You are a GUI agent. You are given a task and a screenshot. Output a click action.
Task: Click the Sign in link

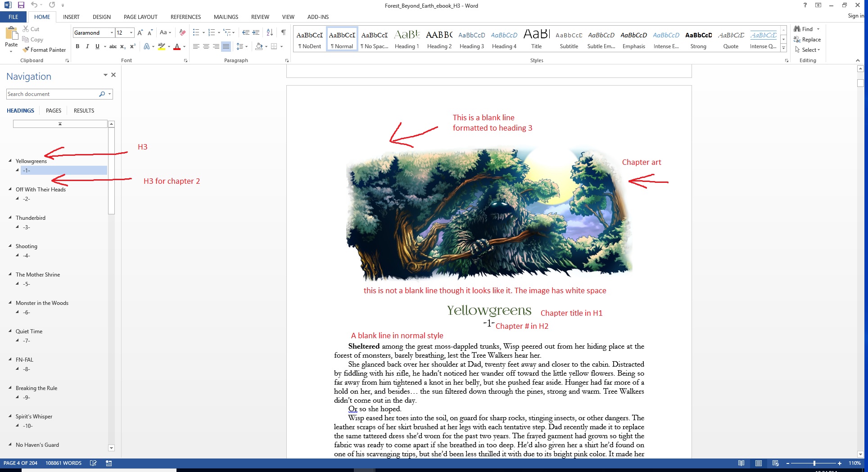pyautogui.click(x=855, y=15)
